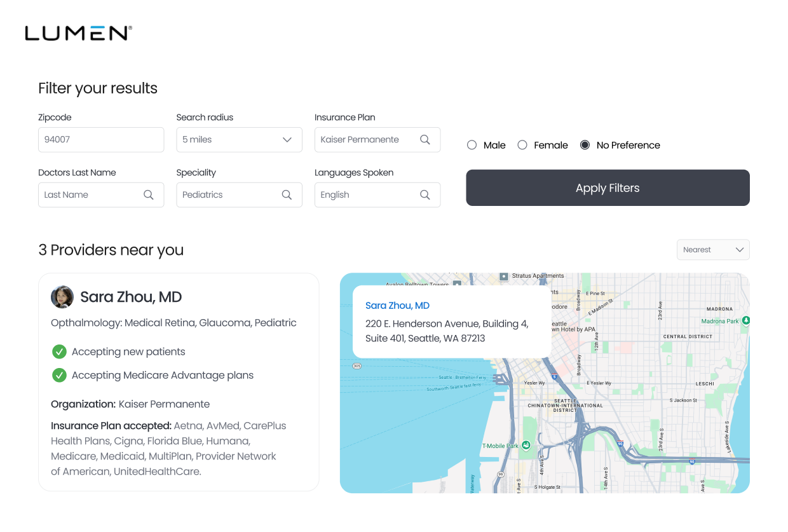Click the Insurance Plan input field
The width and height of the screenshot is (788, 532).
point(377,140)
